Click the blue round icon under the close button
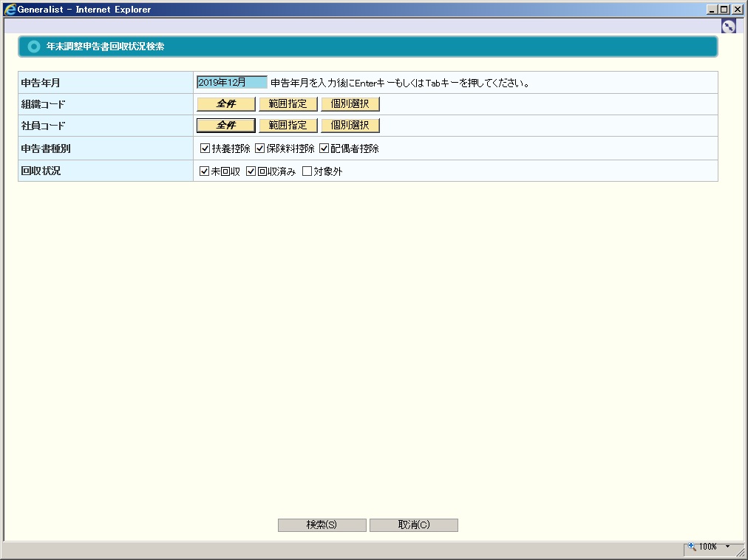748x560 pixels. [729, 26]
